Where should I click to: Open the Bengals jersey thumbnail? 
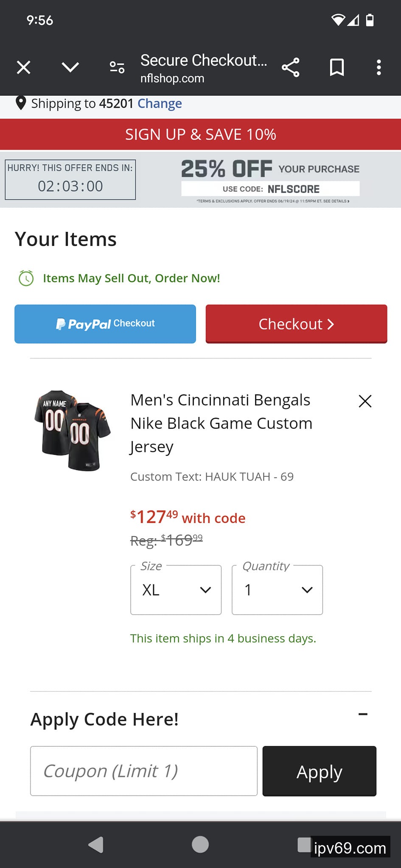tap(73, 430)
